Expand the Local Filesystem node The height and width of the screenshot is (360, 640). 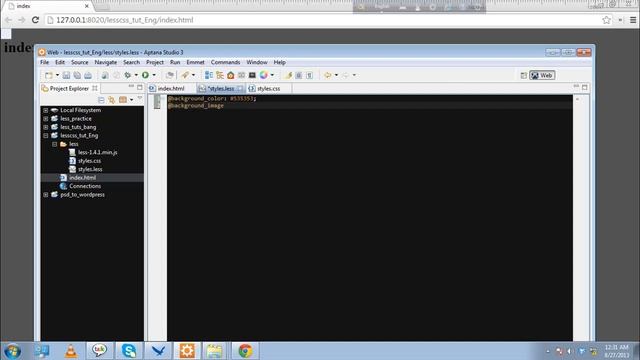[x=46, y=110]
